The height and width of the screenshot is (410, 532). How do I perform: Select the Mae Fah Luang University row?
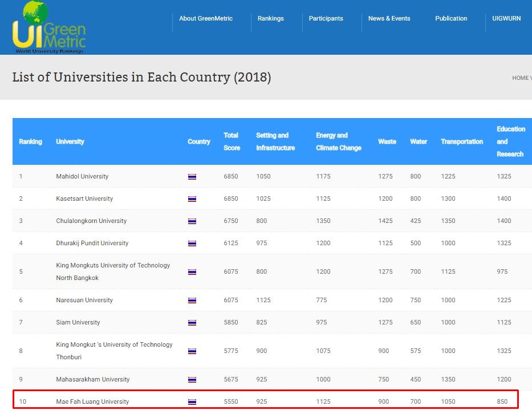[92, 401]
